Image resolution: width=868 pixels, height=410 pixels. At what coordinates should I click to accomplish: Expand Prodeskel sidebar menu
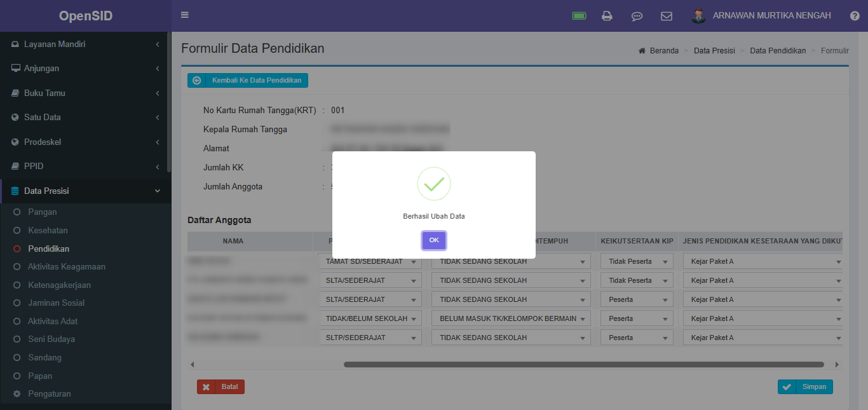pyautogui.click(x=86, y=142)
